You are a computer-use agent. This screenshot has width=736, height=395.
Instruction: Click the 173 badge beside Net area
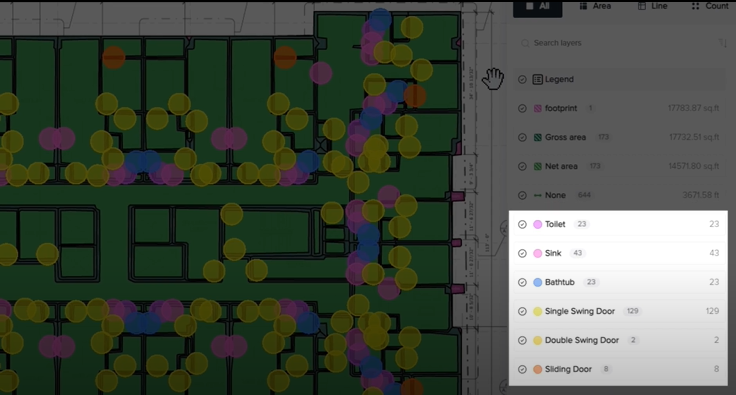595,166
